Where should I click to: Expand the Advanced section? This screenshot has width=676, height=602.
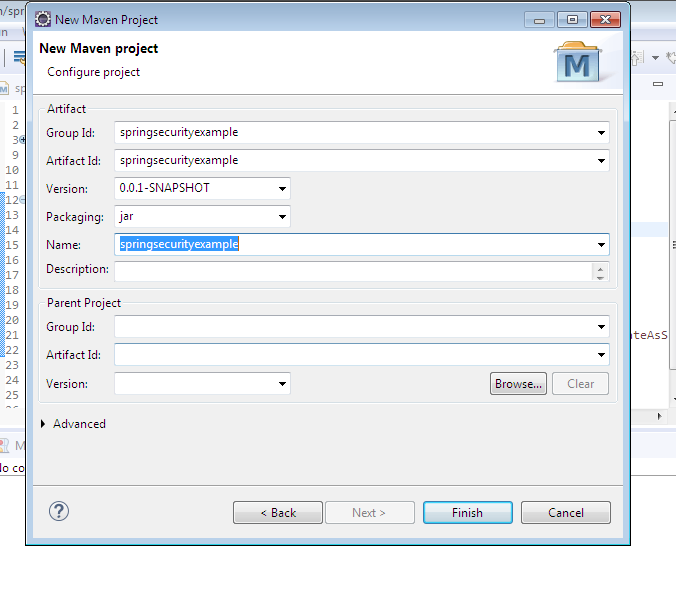pyautogui.click(x=43, y=424)
